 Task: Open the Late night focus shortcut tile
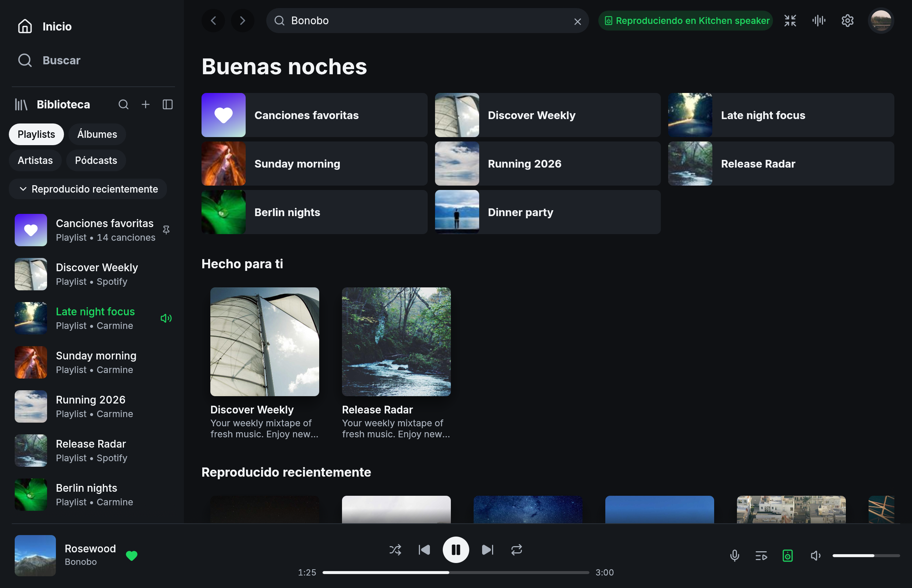781,115
